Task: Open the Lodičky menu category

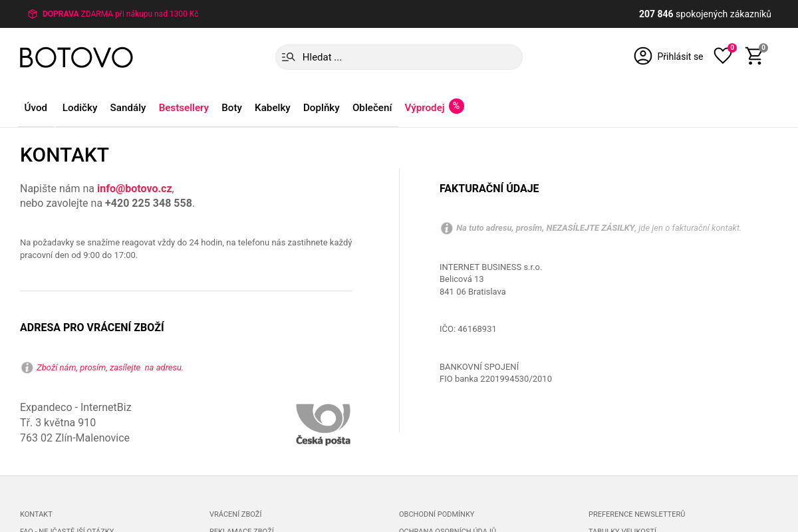Action: point(80,108)
